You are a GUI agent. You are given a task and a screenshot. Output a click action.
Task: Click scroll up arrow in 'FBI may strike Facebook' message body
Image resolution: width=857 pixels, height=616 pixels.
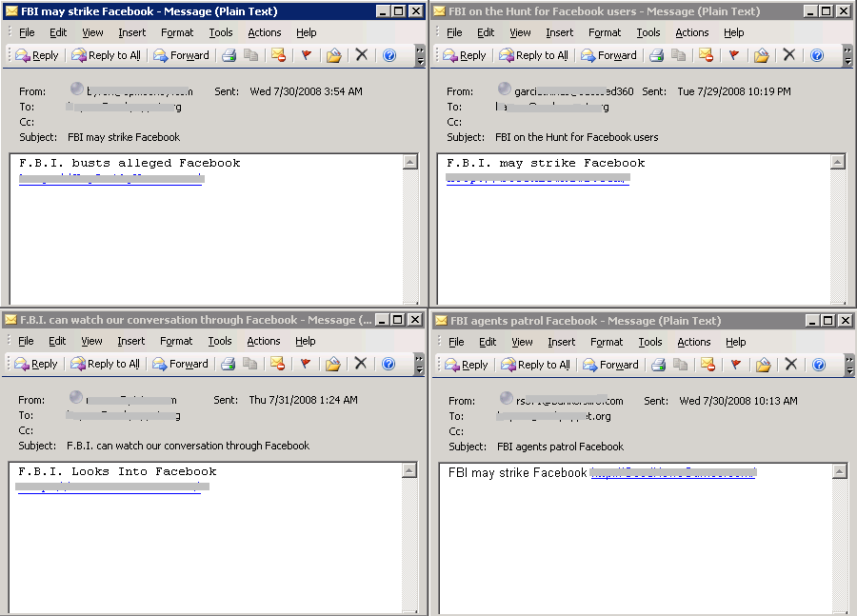410,162
